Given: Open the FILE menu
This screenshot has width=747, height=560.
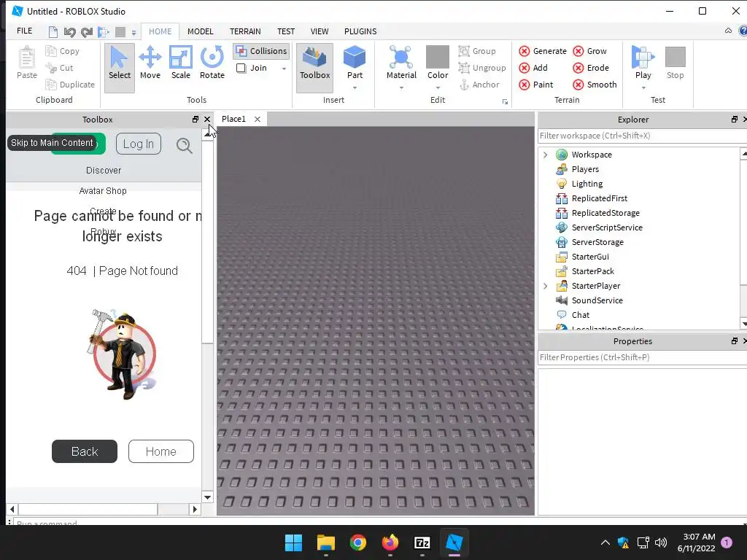Looking at the screenshot, I should tap(24, 31).
